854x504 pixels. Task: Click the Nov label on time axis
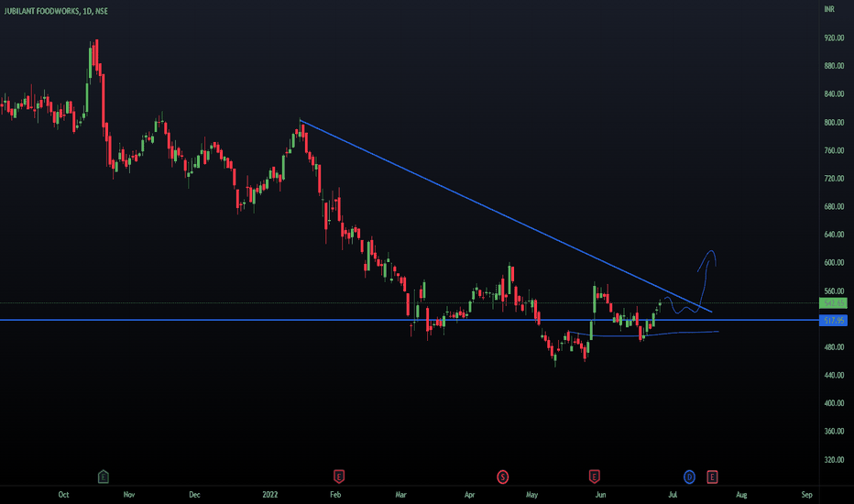129,495
